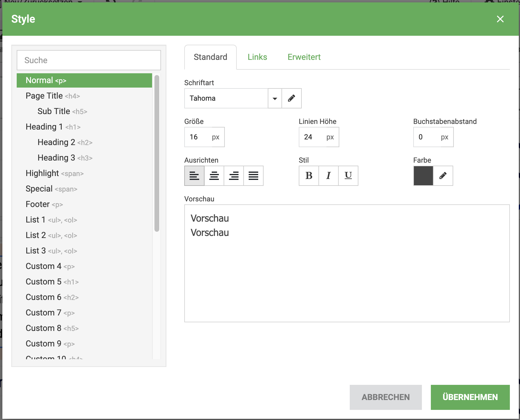The image size is (520, 420).
Task: Switch to the Erweitert tab
Action: tap(304, 57)
